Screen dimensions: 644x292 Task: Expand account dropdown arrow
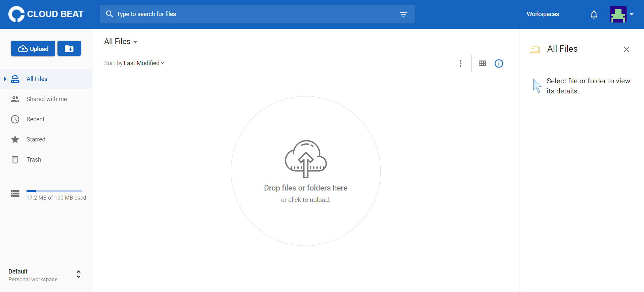click(632, 14)
